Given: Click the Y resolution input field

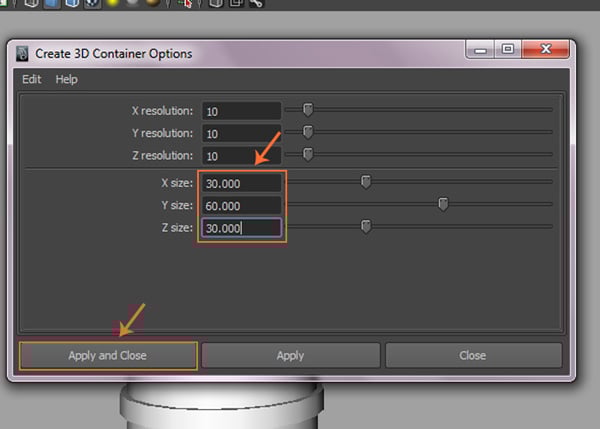Looking at the screenshot, I should 241,134.
